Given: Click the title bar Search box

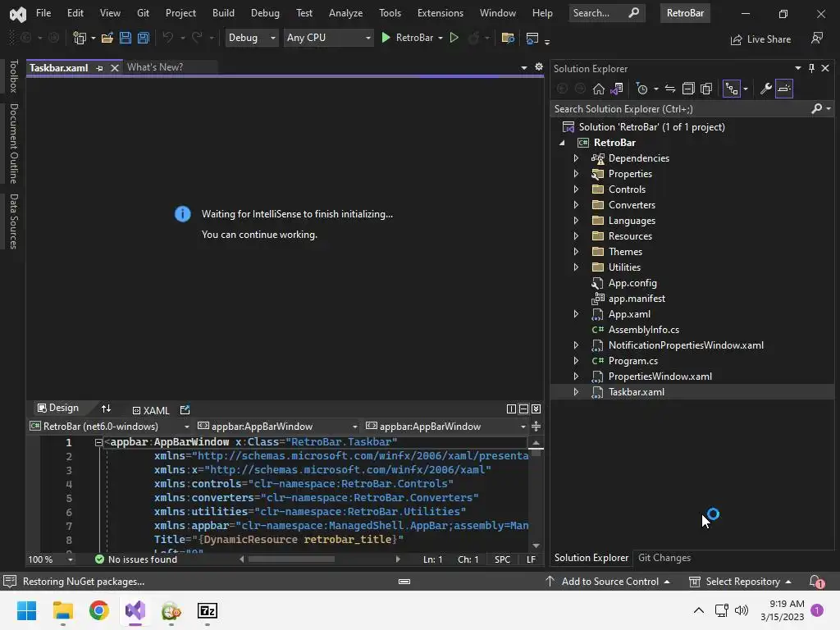Looking at the screenshot, I should [x=607, y=13].
